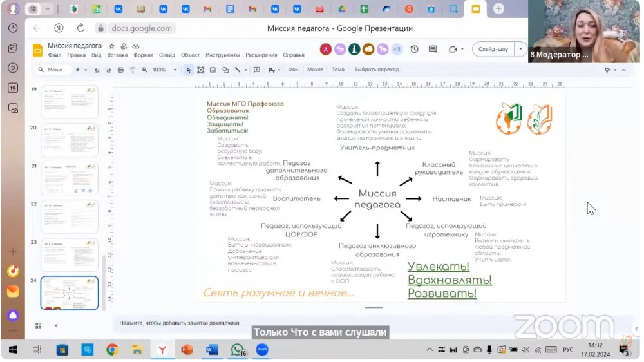Screen dimensions: 644x362
Task: Click the add comment toolbar icon
Action: [257, 70]
